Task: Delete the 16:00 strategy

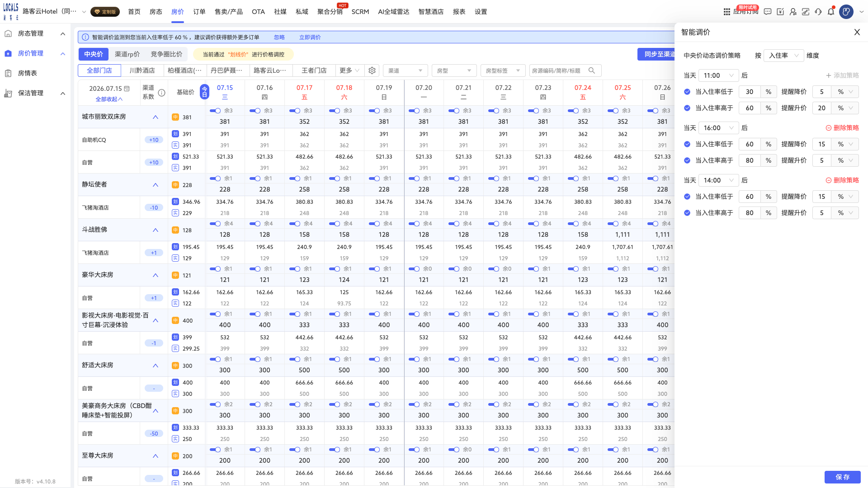Action: [842, 128]
